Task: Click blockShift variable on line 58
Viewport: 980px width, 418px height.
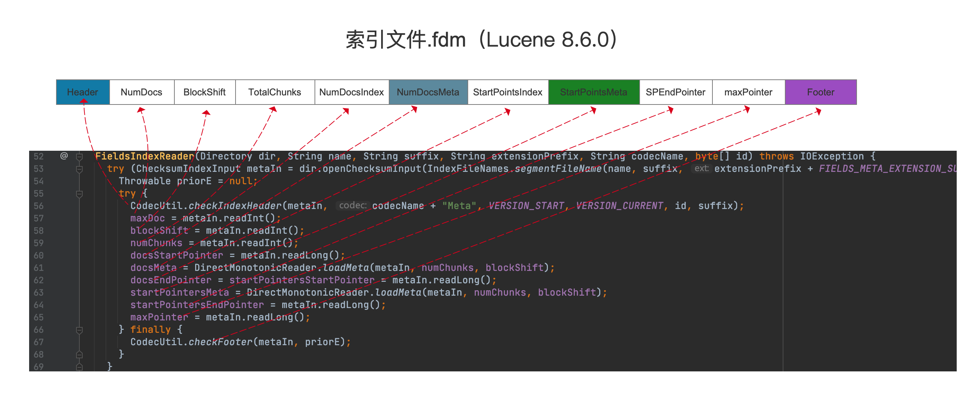Action: point(159,230)
